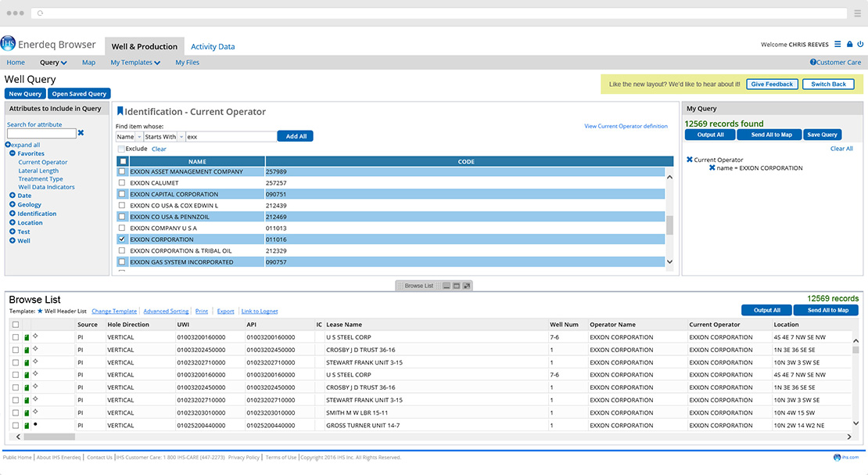Check EXXON GAS SYSTEM INCORPORATED

[x=122, y=262]
